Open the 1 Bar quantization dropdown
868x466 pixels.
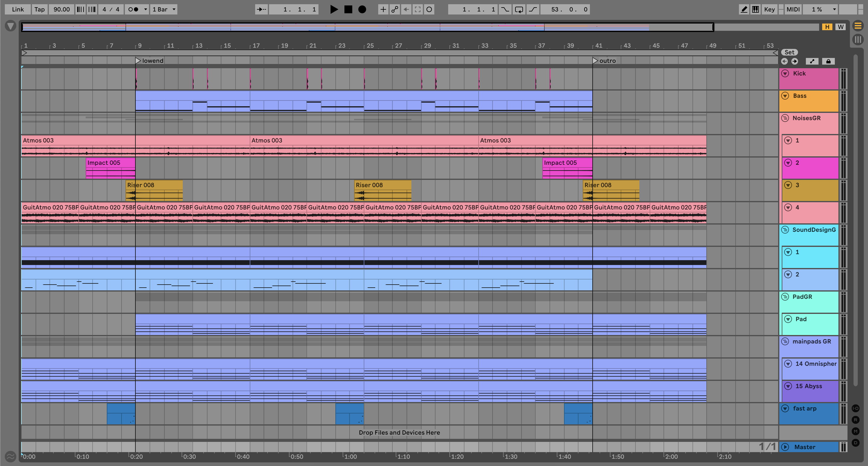pos(164,9)
